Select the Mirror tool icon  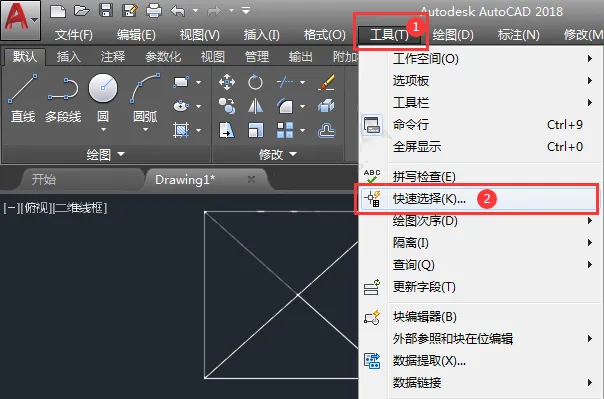tap(255, 106)
